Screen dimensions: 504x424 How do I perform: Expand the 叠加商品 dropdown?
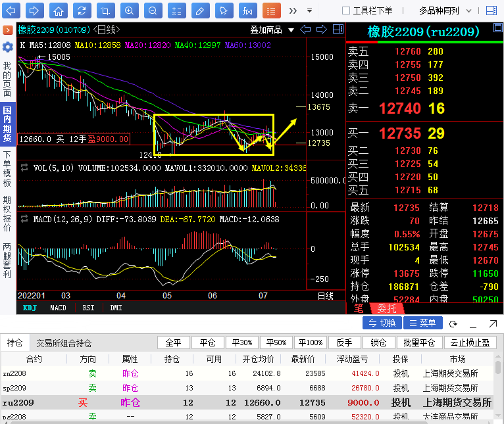(270, 30)
